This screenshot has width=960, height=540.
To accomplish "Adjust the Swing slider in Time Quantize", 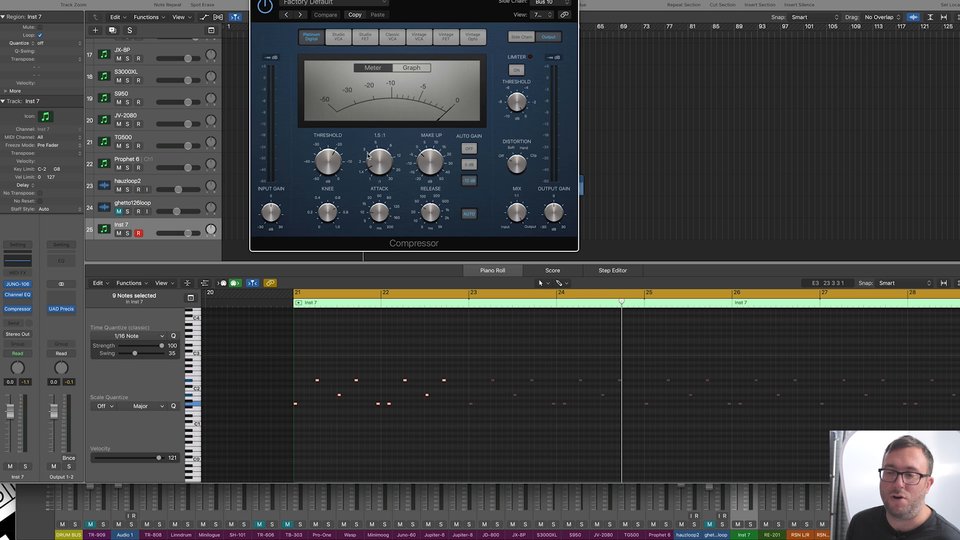I will (x=140, y=353).
